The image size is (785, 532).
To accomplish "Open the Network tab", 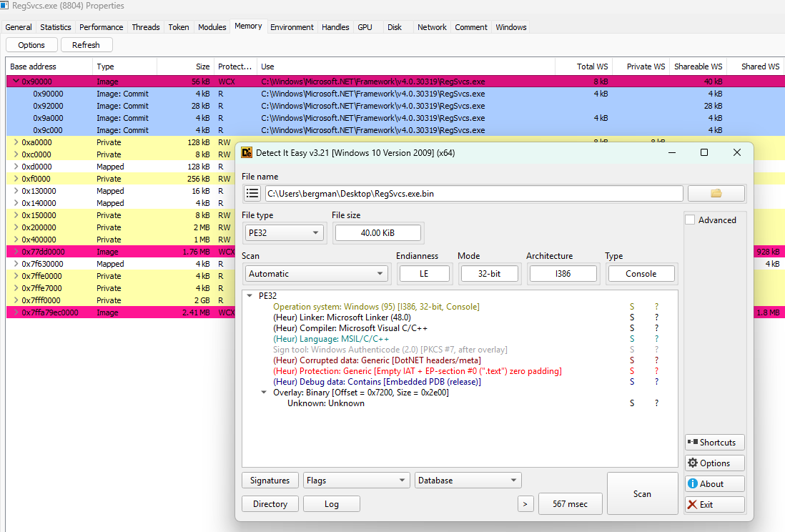I will pos(432,27).
